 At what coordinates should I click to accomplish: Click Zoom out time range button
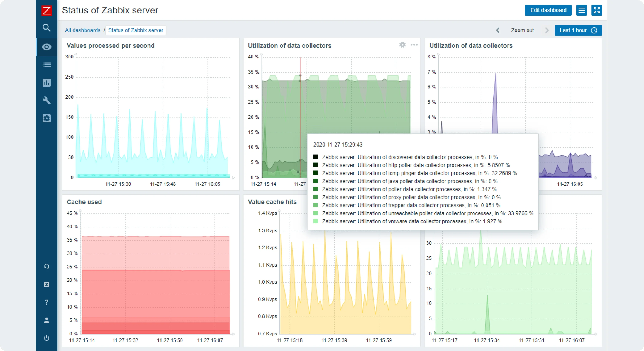pos(522,30)
